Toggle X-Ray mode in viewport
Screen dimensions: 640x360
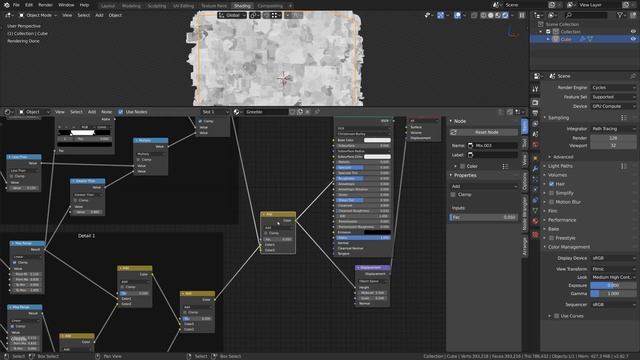pyautogui.click(x=474, y=15)
